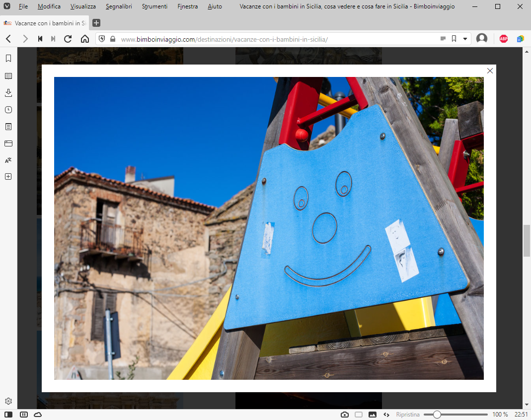
Task: Open the File menu
Action: click(x=23, y=6)
